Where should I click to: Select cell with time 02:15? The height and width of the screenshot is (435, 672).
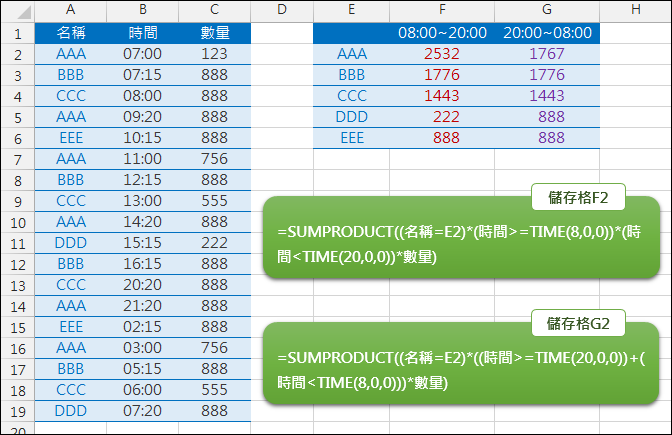(143, 327)
